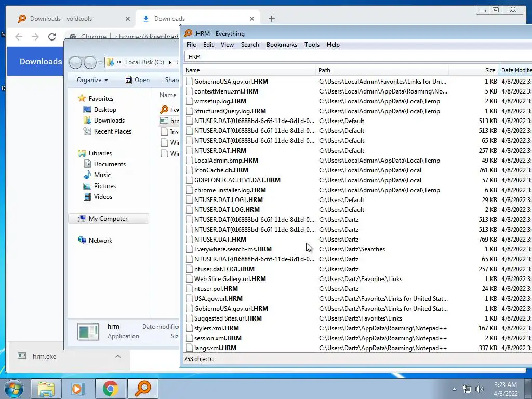The height and width of the screenshot is (399, 532).
Task: Select file icon of contextMenu.xml.HRM
Action: pos(189,91)
